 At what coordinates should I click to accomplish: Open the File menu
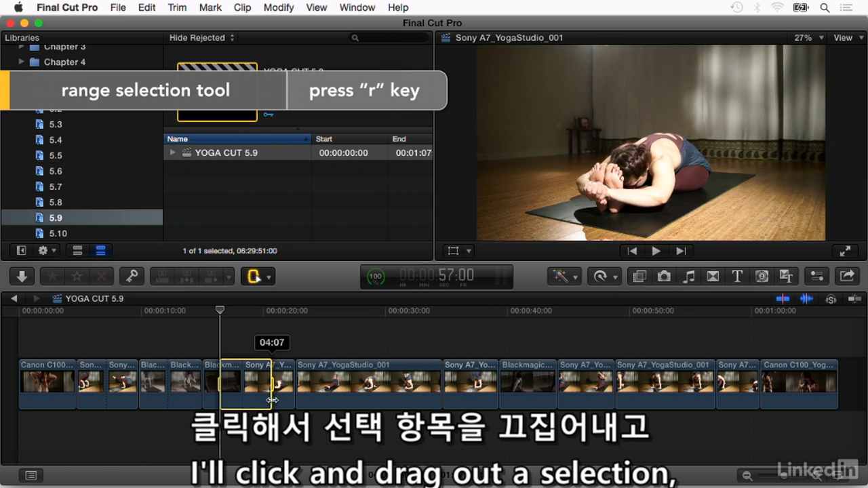click(118, 7)
